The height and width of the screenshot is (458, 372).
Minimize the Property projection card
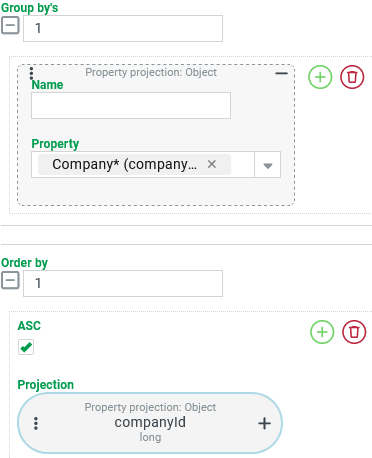pos(281,73)
